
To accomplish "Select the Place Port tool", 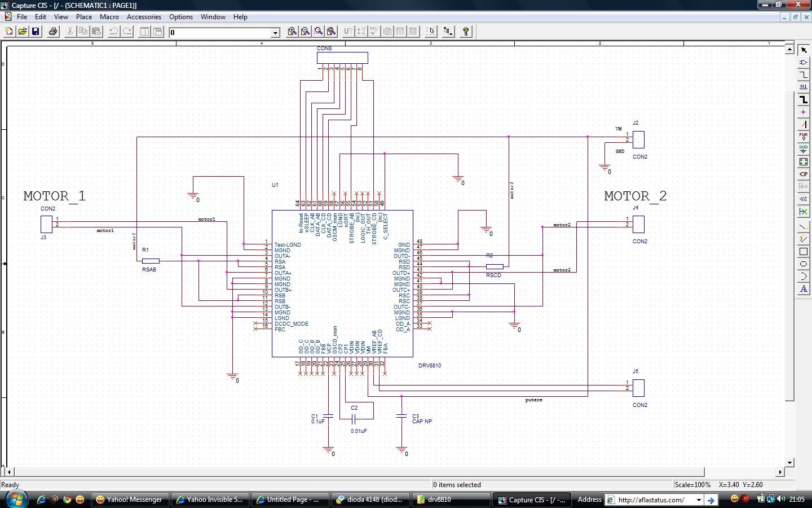I will (x=804, y=174).
